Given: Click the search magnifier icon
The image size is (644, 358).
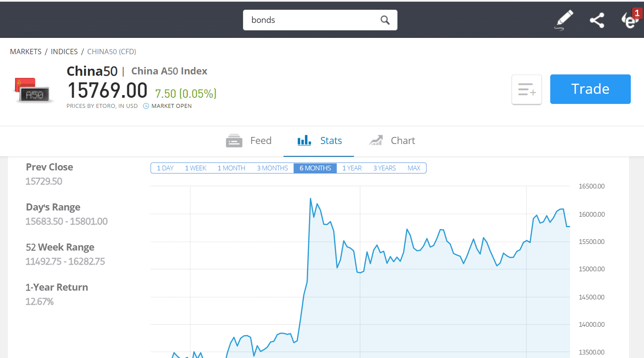Looking at the screenshot, I should click(385, 20).
